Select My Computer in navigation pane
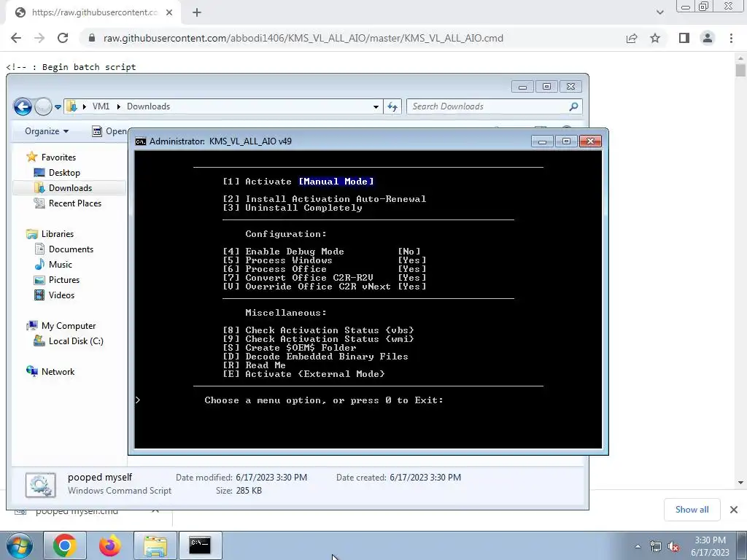The height and width of the screenshot is (560, 747). click(x=68, y=326)
